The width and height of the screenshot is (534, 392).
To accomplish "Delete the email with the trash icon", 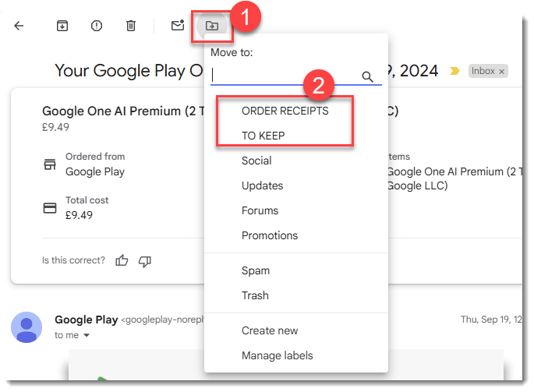I will tap(131, 26).
